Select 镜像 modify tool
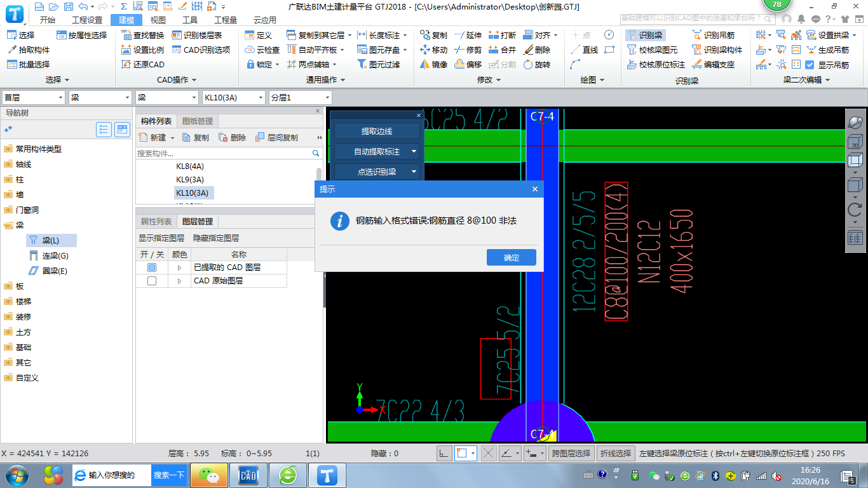This screenshot has height=488, width=868. 433,64
